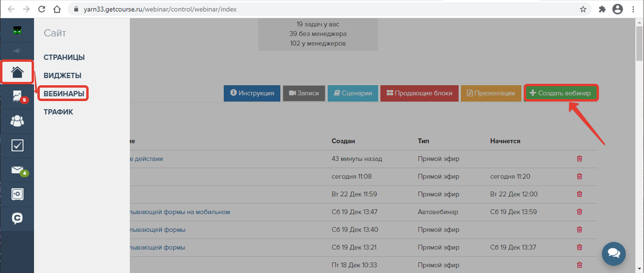Bookmark this page with star icon
Viewport: 644px width, 273px height.
[x=583, y=9]
